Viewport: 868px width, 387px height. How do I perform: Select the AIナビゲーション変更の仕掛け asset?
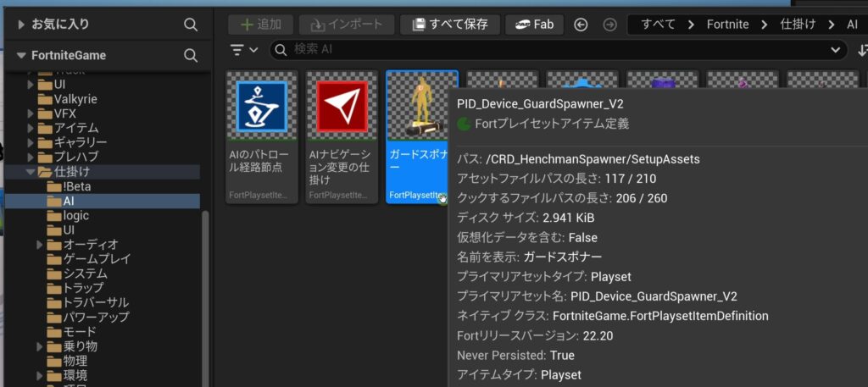(342, 107)
